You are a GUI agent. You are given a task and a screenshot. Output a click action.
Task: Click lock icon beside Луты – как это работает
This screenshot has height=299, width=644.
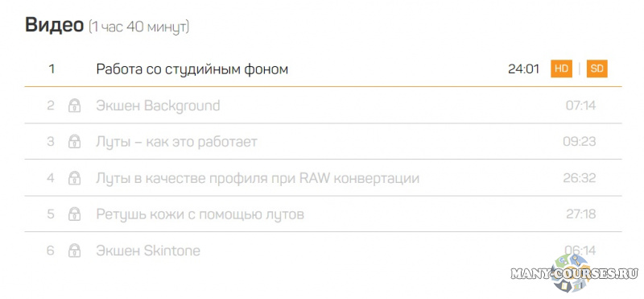tap(74, 142)
